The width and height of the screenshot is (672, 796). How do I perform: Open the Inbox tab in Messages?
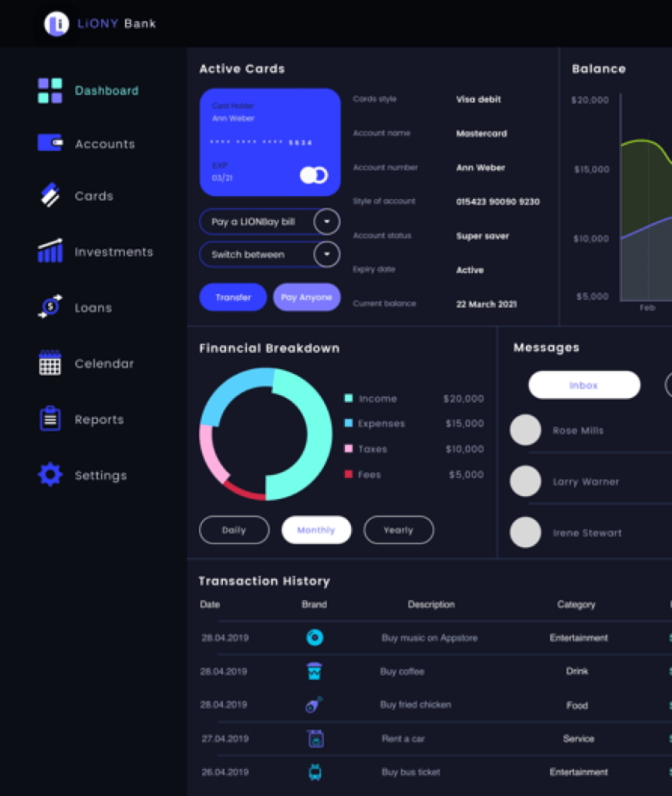583,385
